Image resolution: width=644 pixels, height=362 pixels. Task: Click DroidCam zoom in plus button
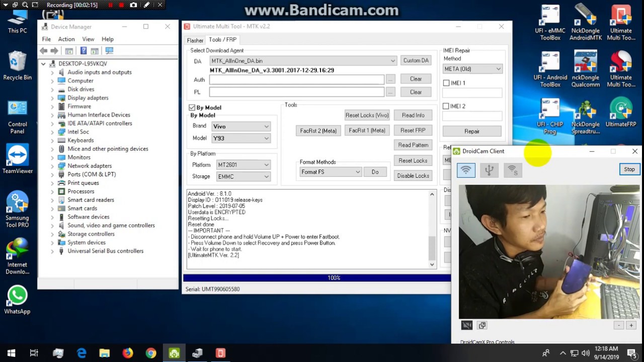[631, 325]
